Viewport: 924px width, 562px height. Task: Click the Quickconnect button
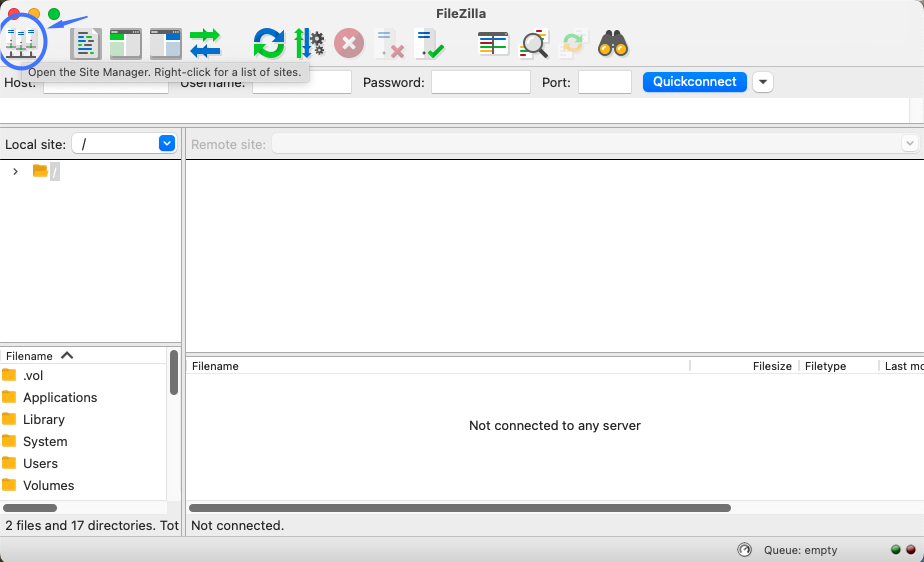click(x=695, y=82)
